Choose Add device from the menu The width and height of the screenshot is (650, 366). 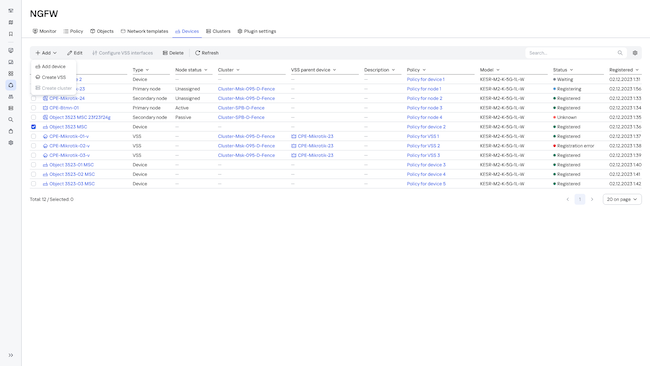pyautogui.click(x=53, y=67)
